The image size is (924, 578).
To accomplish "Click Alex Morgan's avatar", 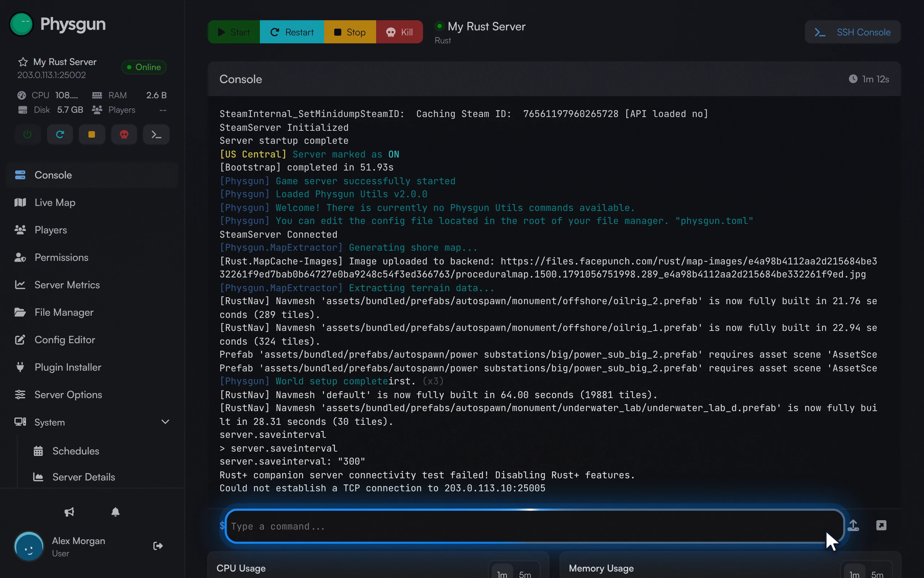I will click(29, 547).
